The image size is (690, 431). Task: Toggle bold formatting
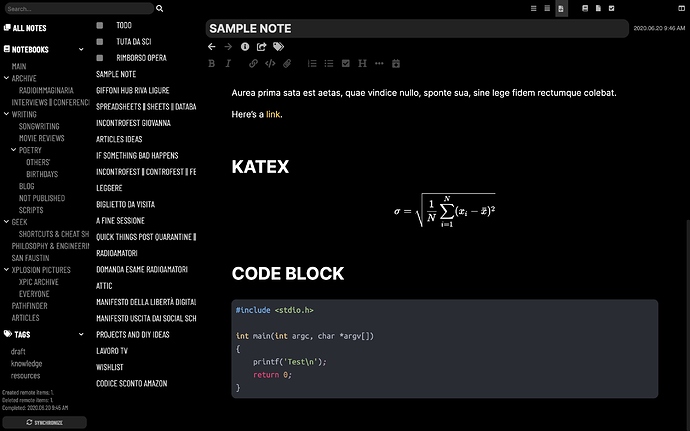(212, 63)
